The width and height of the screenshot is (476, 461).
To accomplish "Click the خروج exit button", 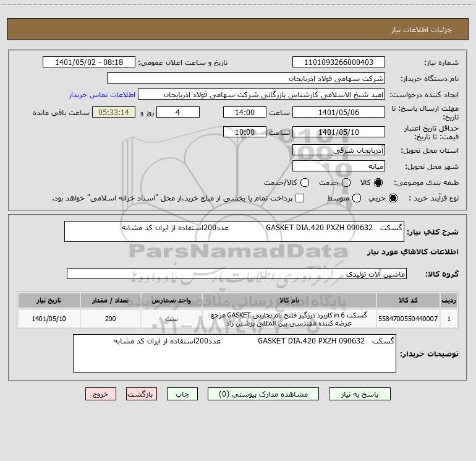I will pos(101,394).
